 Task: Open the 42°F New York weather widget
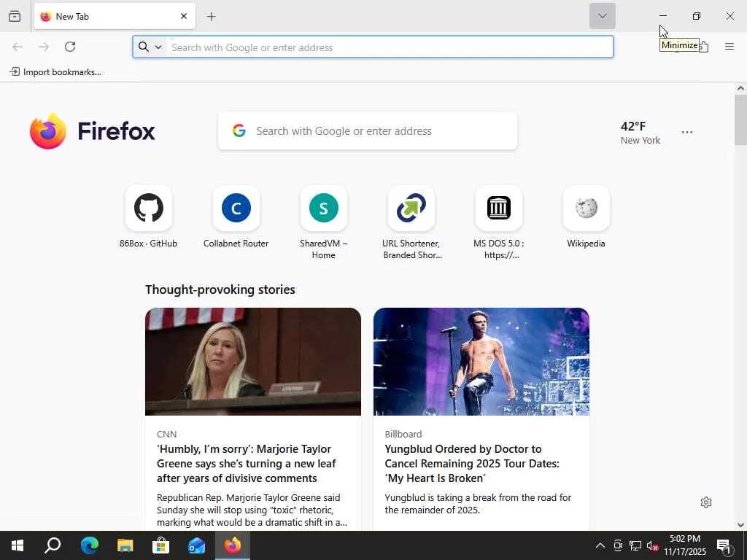(640, 133)
